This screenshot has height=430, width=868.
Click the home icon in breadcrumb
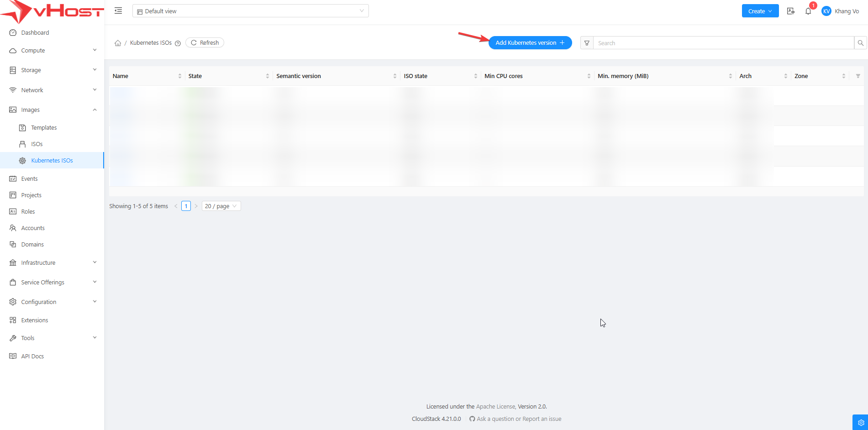pos(118,43)
